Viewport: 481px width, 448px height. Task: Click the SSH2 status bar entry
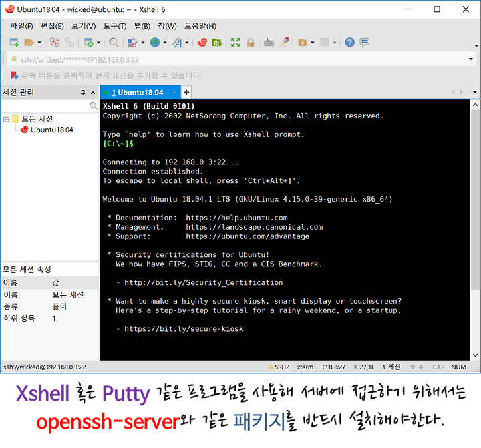click(x=279, y=367)
